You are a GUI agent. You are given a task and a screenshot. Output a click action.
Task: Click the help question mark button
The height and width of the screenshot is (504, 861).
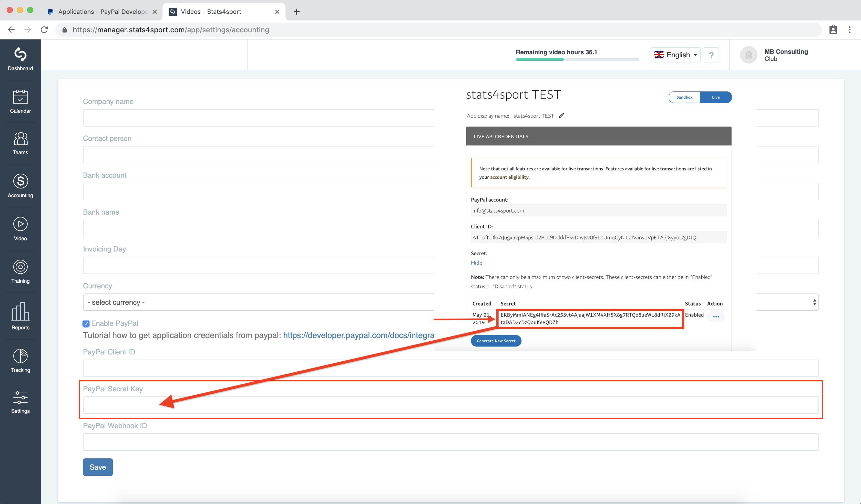pyautogui.click(x=711, y=55)
